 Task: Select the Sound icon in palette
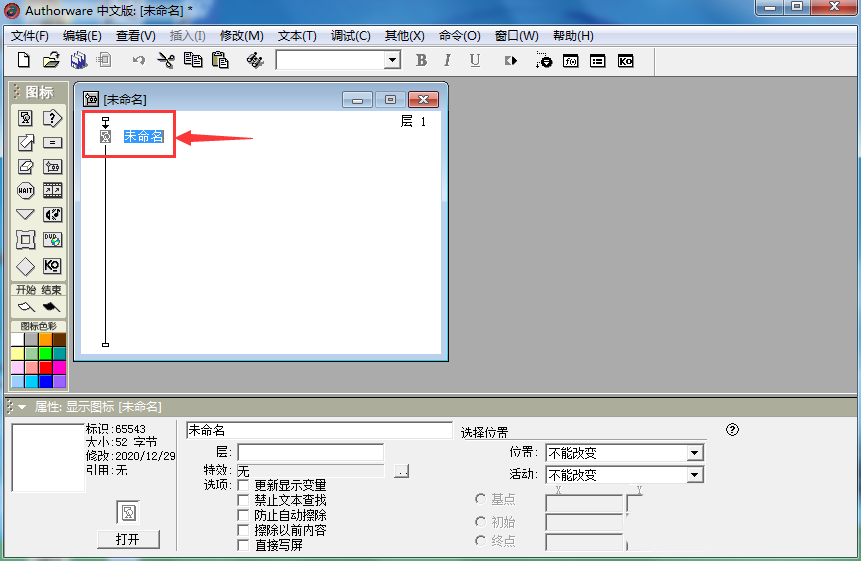click(52, 215)
